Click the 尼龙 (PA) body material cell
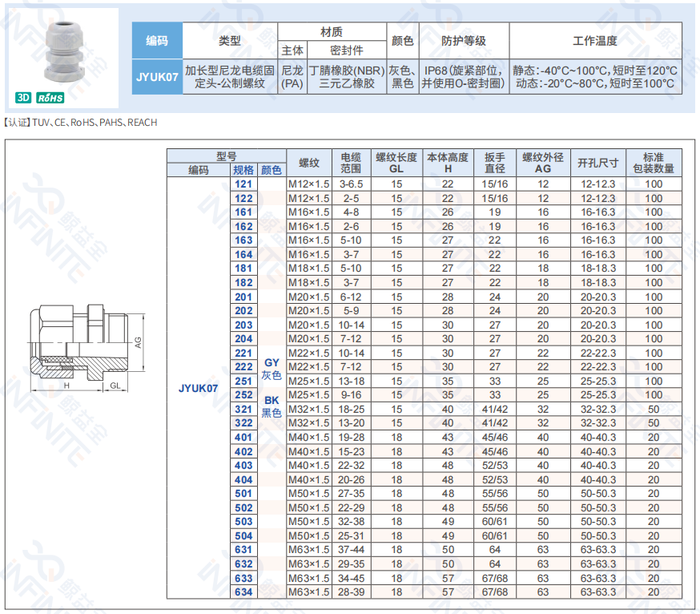Image resolution: width=700 pixels, height=614 pixels. click(x=292, y=77)
